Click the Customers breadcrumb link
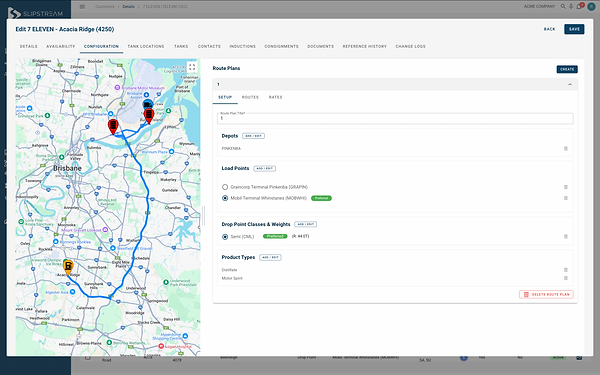Image resolution: width=600 pixels, height=375 pixels. tap(105, 7)
